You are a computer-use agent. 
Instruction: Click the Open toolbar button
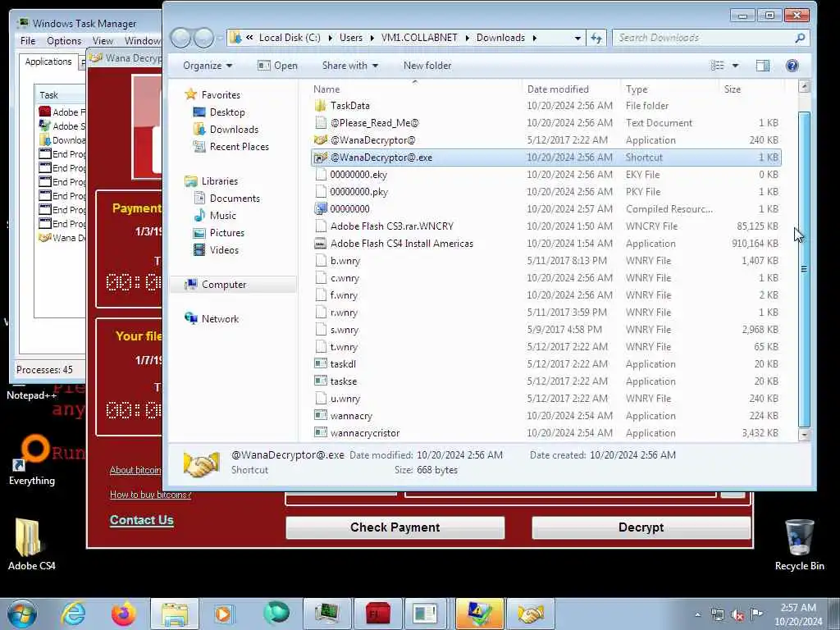[277, 66]
